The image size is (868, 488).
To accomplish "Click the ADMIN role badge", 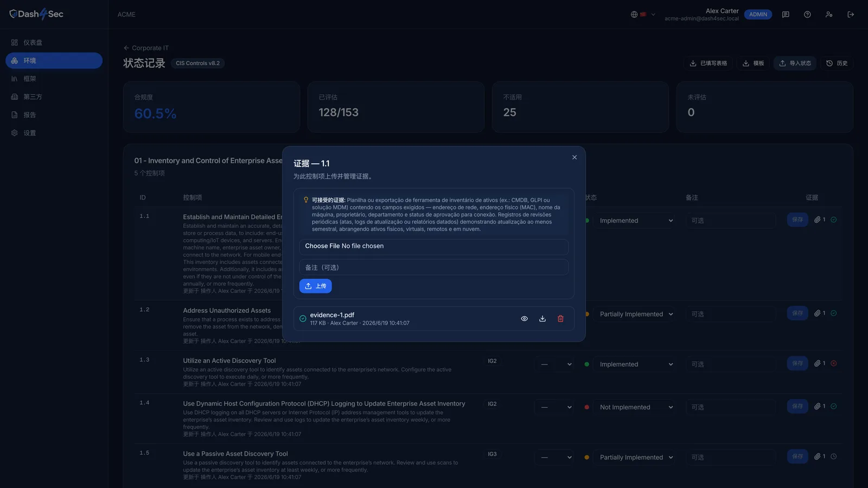I will tap(758, 15).
